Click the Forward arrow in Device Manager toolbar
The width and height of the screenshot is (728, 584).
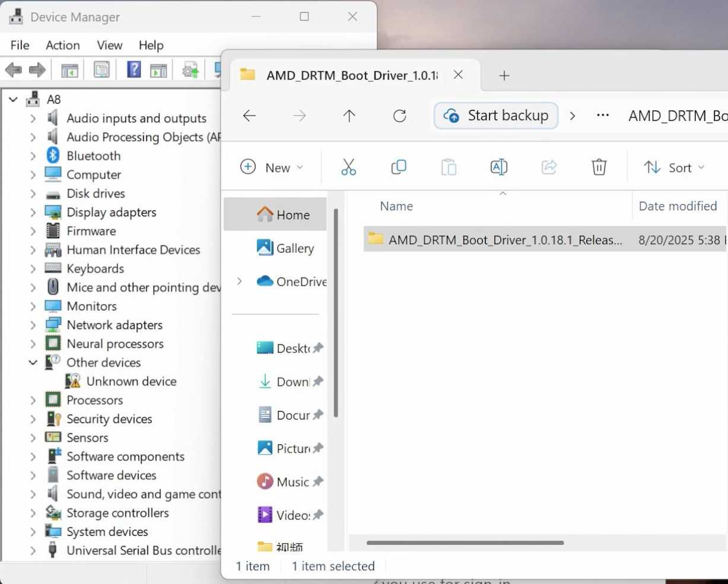pyautogui.click(x=37, y=71)
